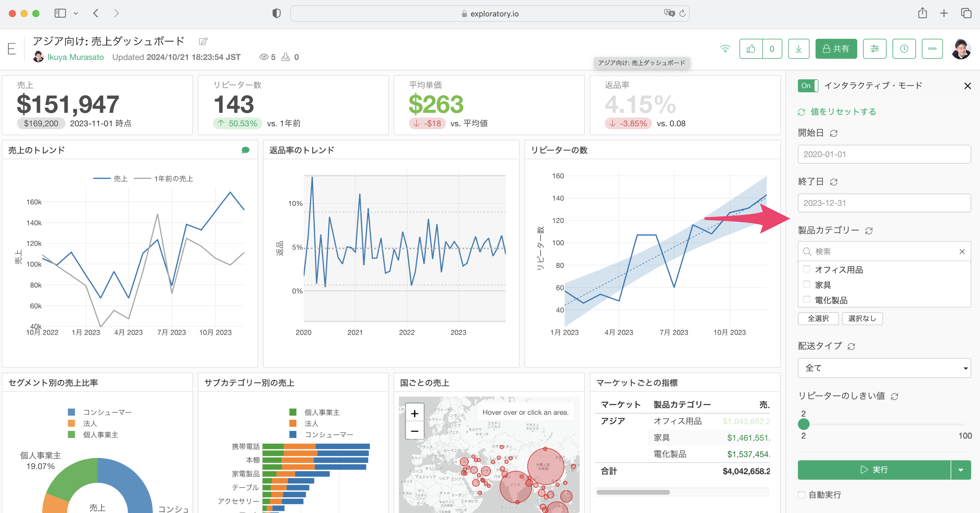Toggle the 売上 series in trend legend
The width and height of the screenshot is (980, 513).
[x=110, y=179]
